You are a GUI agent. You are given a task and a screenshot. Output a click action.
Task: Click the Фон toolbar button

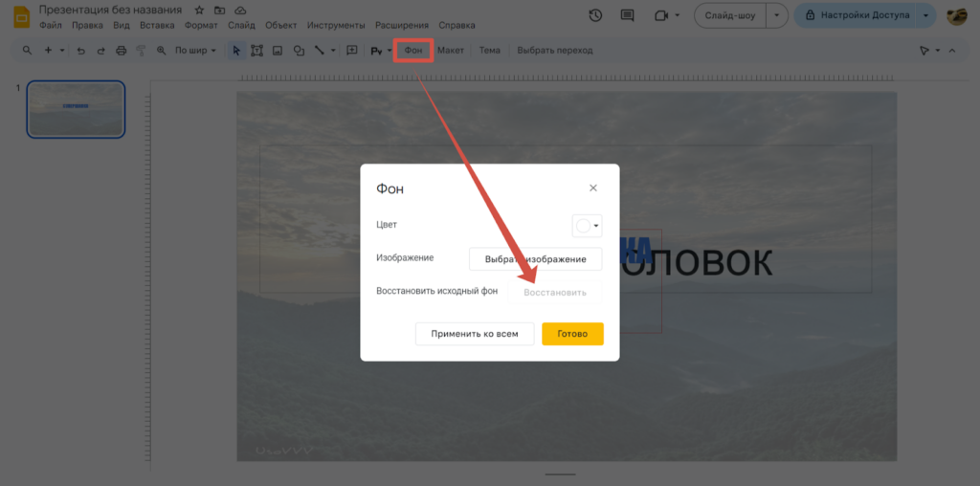point(413,51)
